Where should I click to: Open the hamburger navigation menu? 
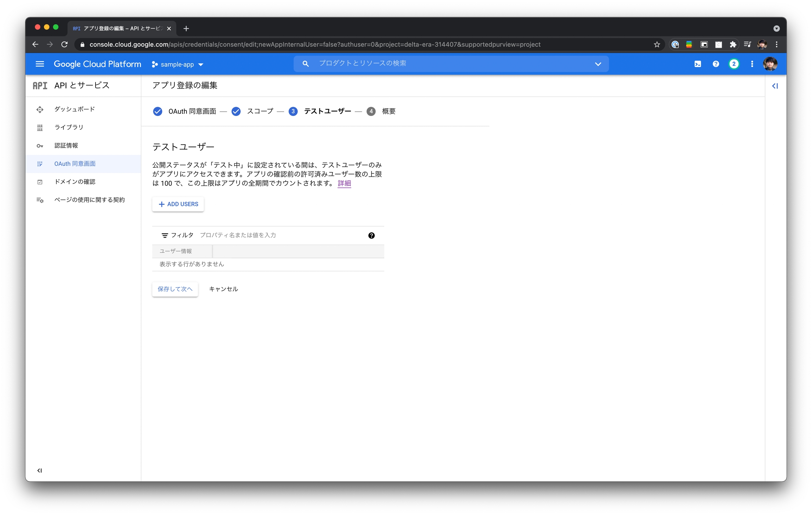(40, 64)
